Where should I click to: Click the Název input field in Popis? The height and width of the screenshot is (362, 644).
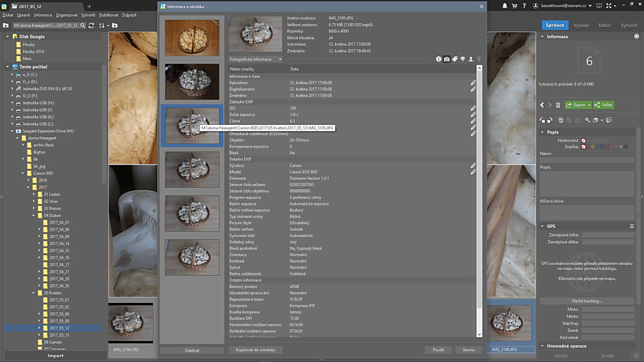587,160
